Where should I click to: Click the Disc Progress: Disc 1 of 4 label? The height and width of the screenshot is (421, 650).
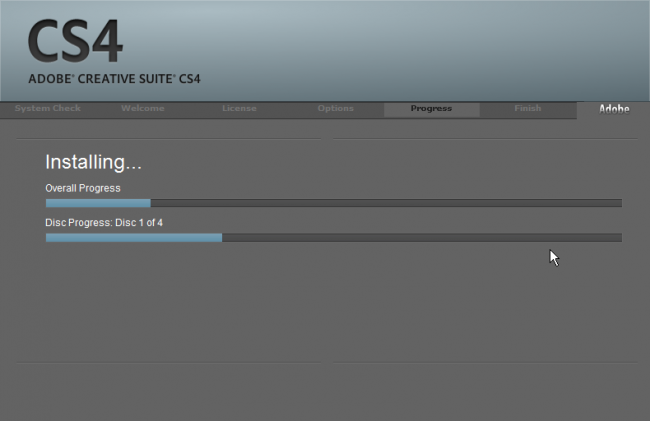(x=104, y=222)
